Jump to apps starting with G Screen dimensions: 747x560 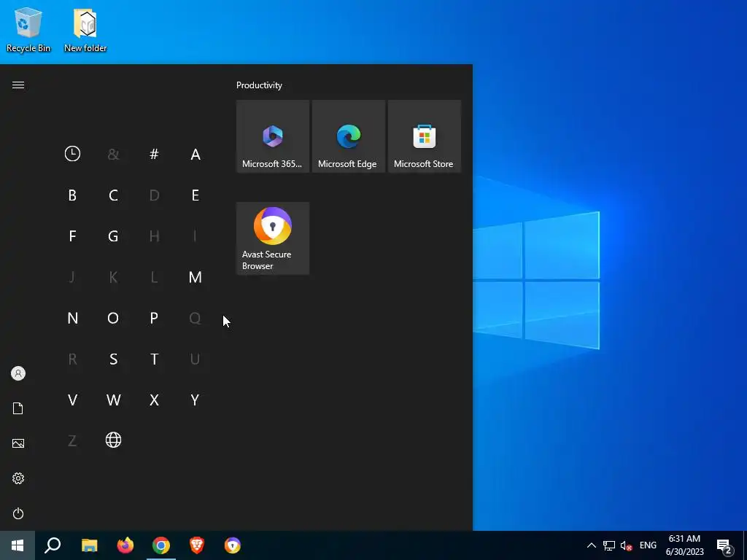pyautogui.click(x=113, y=236)
